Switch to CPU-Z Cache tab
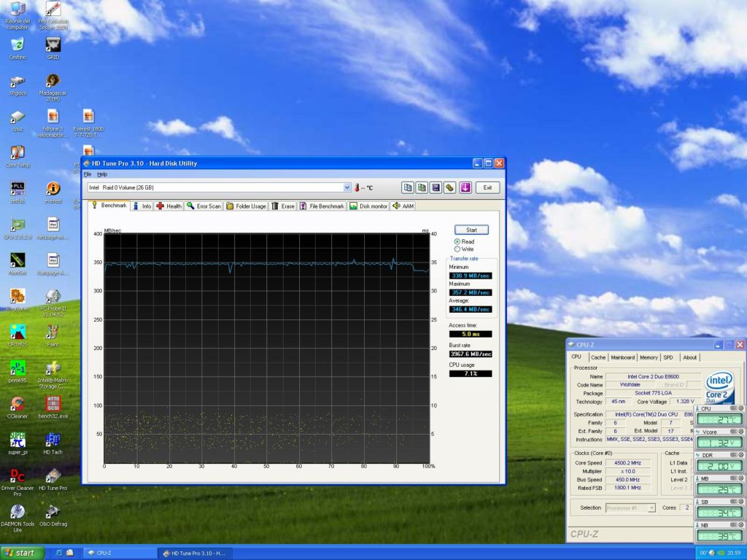747x560 pixels. [x=598, y=357]
